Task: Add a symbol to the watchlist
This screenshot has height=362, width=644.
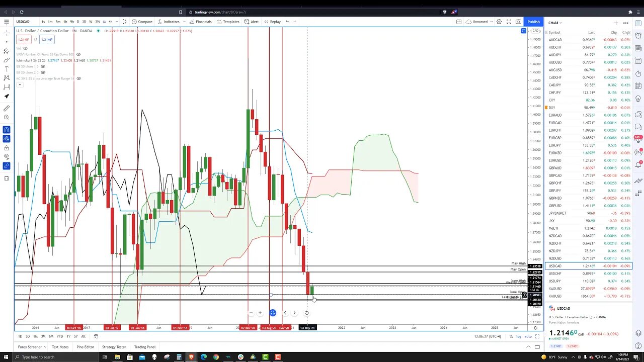Action: 616,23
